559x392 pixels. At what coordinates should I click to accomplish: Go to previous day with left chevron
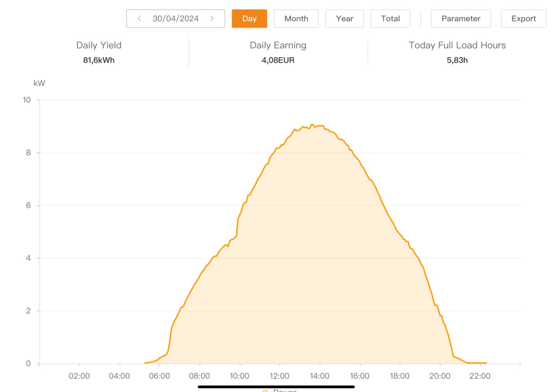[x=139, y=19]
